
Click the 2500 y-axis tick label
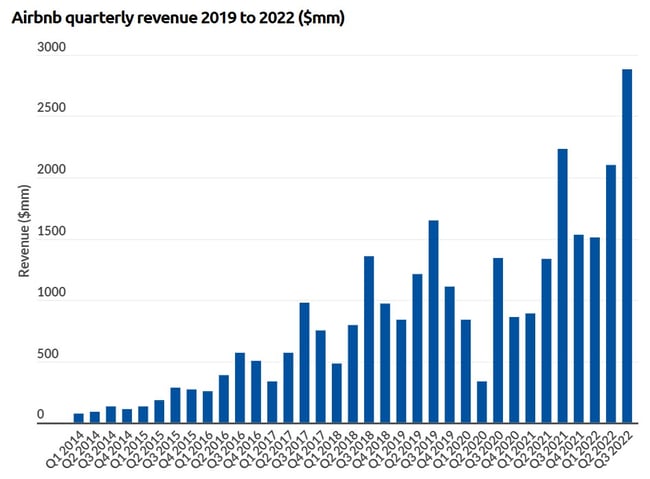click(x=50, y=109)
